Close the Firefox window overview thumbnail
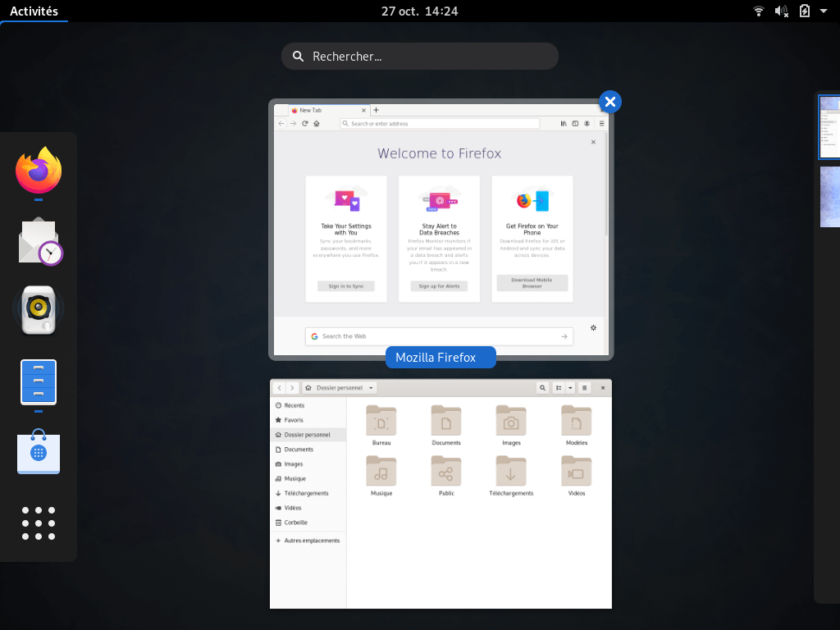840x630 pixels. click(x=610, y=102)
